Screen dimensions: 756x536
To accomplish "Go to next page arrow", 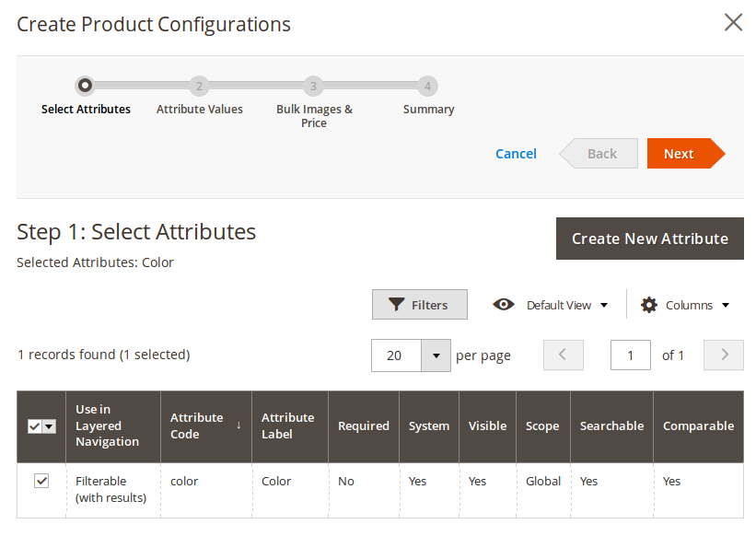I will [x=724, y=355].
